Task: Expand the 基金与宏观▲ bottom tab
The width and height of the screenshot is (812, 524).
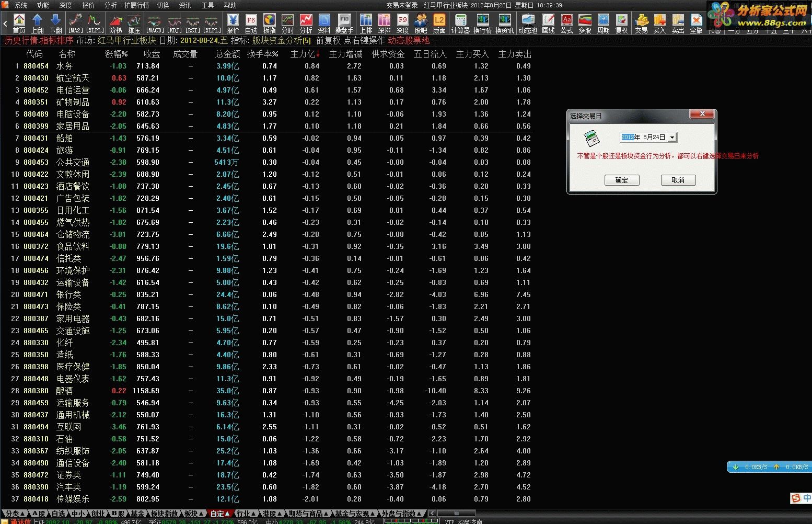Action: pos(355,514)
